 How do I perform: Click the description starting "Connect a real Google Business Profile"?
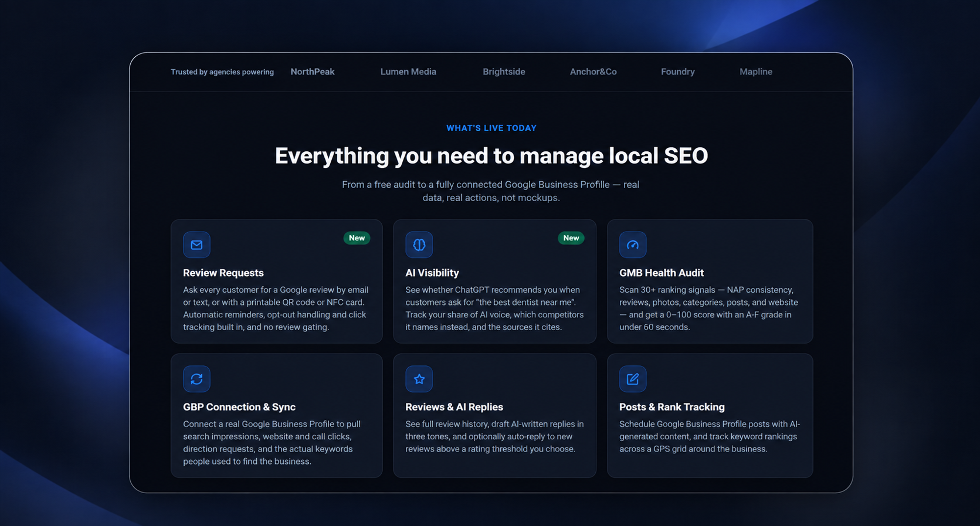[272, 443]
